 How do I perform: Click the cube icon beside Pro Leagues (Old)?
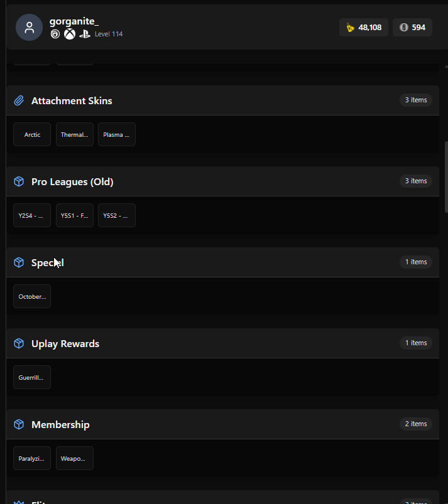(19, 181)
